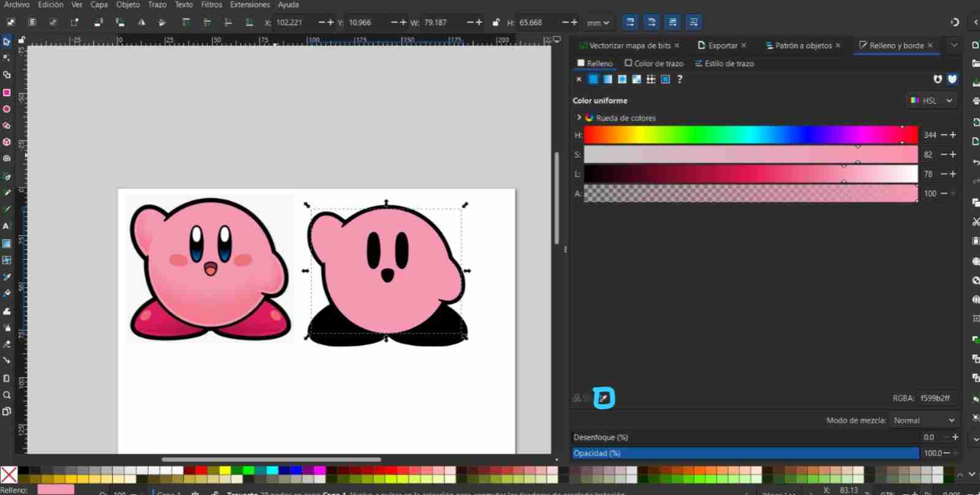
Task: Toggle move patterns with object
Action: (694, 23)
